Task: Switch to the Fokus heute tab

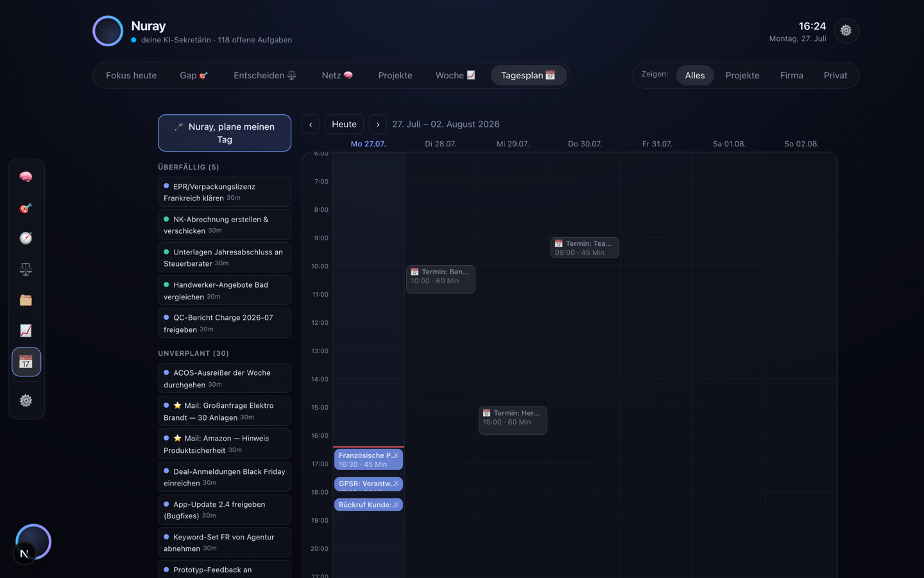Action: pyautogui.click(x=131, y=75)
